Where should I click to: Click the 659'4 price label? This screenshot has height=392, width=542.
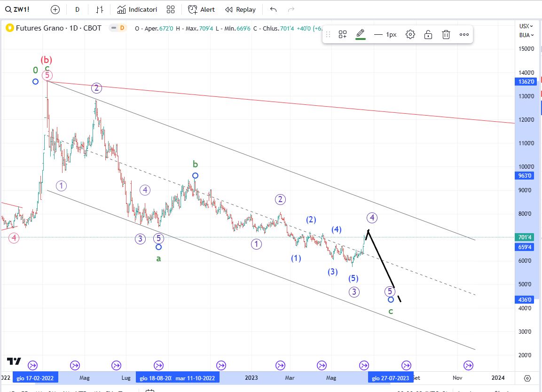click(524, 247)
